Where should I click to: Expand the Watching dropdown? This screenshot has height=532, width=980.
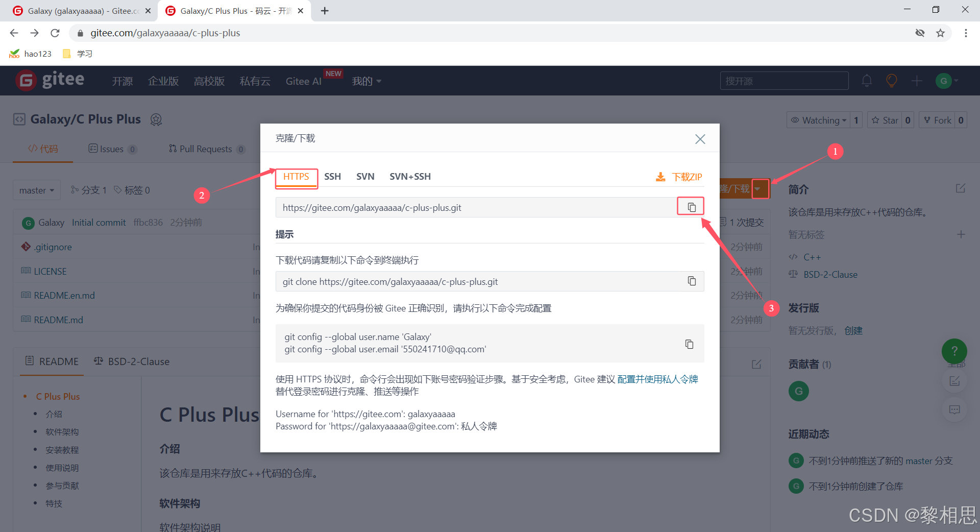(x=818, y=120)
